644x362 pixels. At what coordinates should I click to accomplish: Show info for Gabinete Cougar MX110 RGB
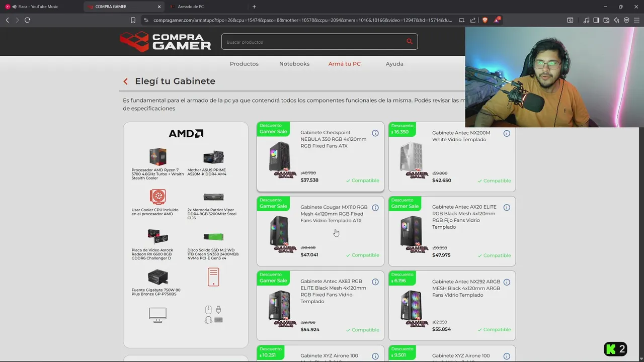click(375, 208)
